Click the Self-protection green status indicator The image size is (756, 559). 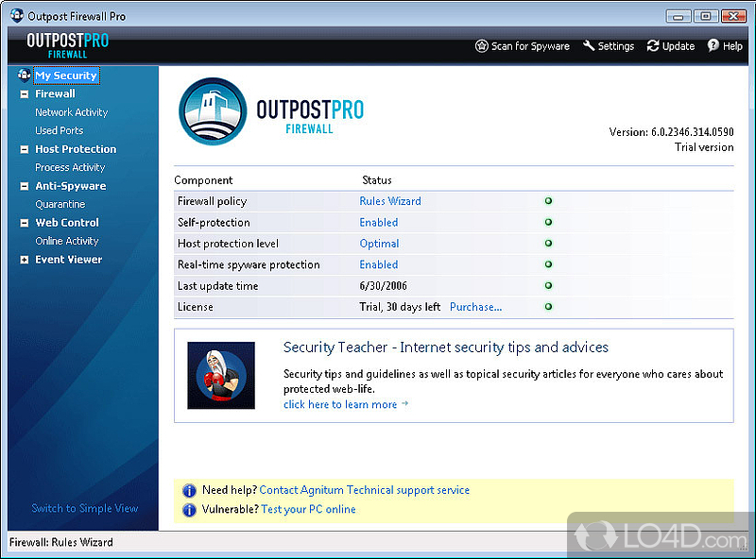(548, 222)
